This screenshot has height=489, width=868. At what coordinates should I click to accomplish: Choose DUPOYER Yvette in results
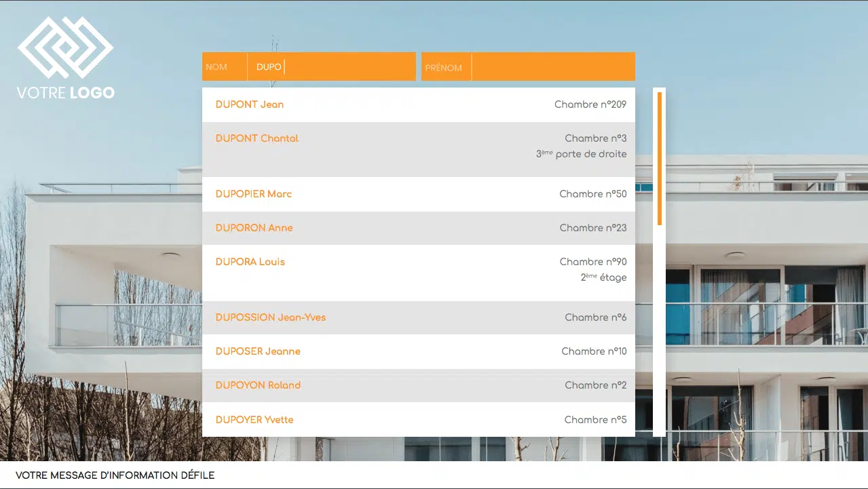254,420
